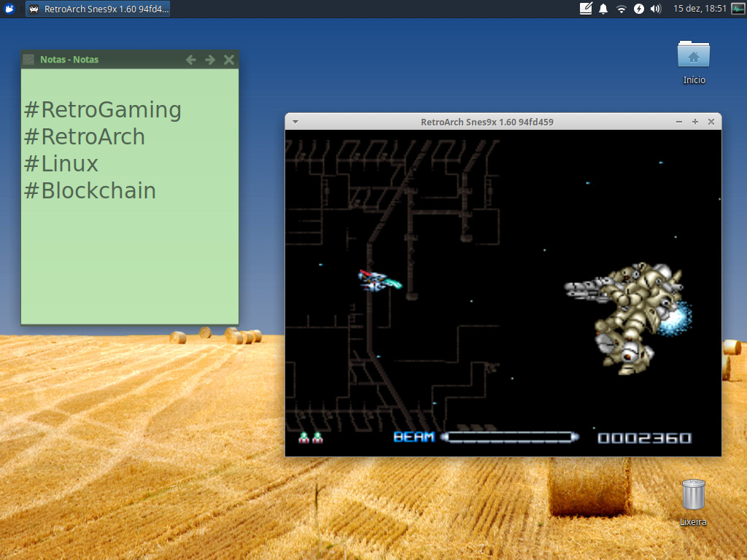Open the volume speaker icon
Image resolution: width=747 pixels, height=560 pixels.
[656, 9]
